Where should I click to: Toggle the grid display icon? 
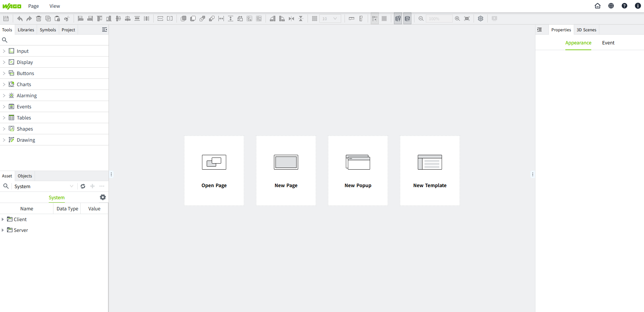coord(314,19)
